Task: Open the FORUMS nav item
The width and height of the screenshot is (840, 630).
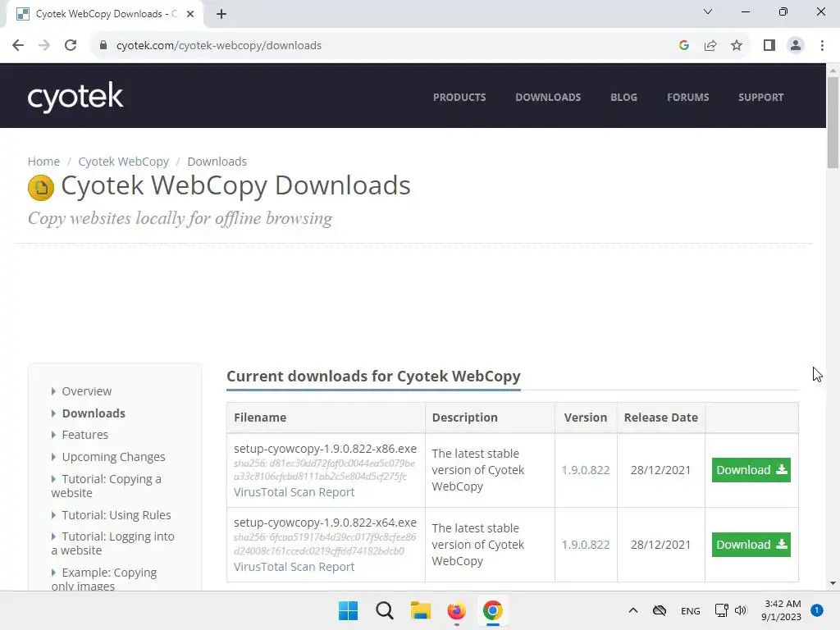Action: (x=688, y=98)
